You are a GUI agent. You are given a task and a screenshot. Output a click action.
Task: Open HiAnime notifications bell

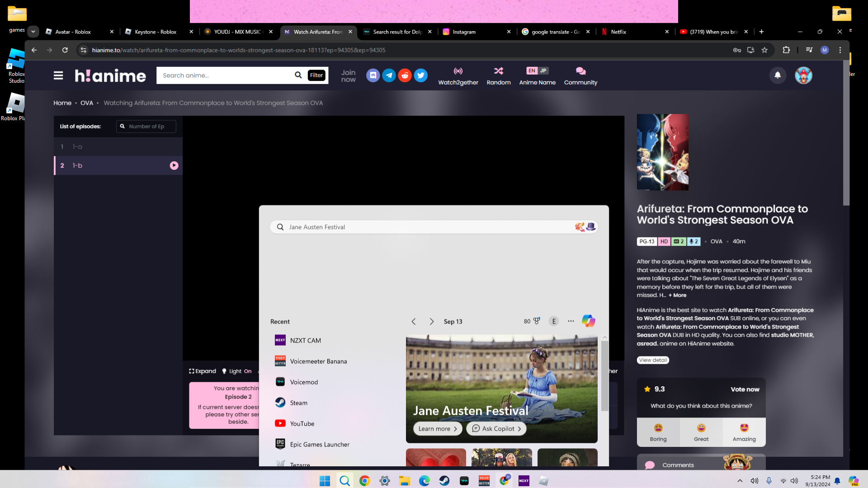[778, 75]
